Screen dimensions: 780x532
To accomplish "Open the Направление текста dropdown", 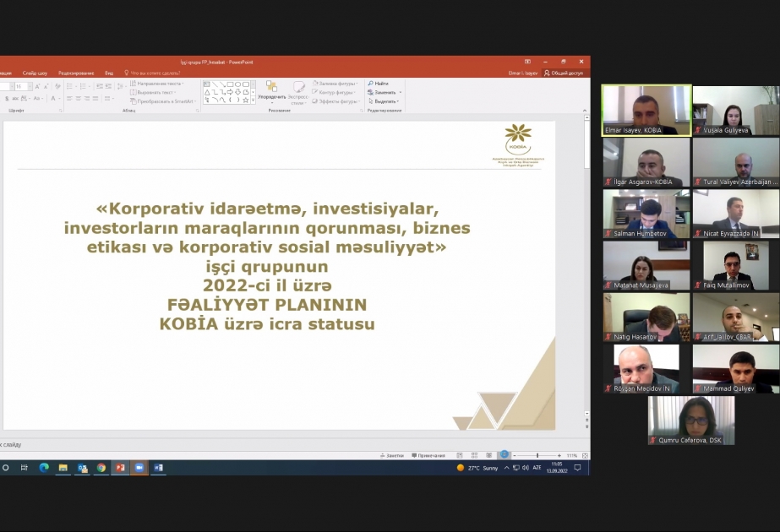I will (x=156, y=84).
